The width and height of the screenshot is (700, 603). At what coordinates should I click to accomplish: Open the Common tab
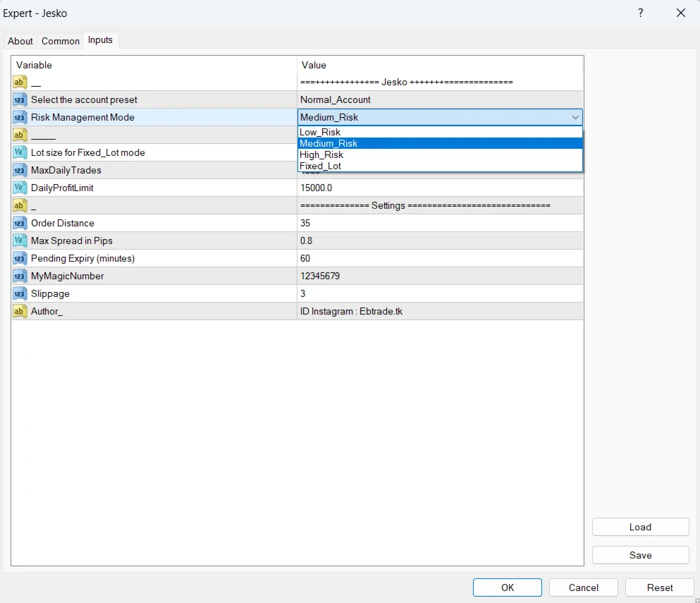click(x=61, y=41)
